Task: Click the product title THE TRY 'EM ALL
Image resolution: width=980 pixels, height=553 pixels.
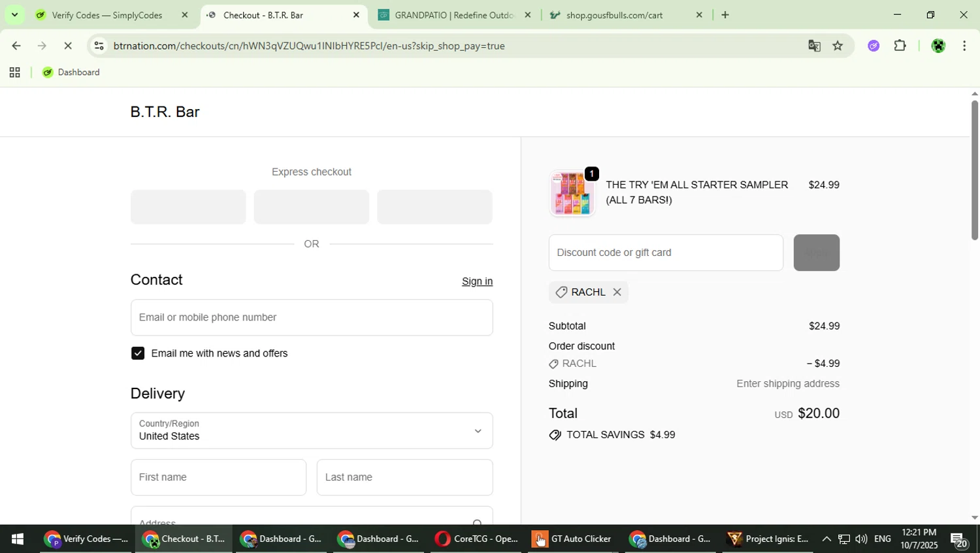Action: (x=697, y=192)
